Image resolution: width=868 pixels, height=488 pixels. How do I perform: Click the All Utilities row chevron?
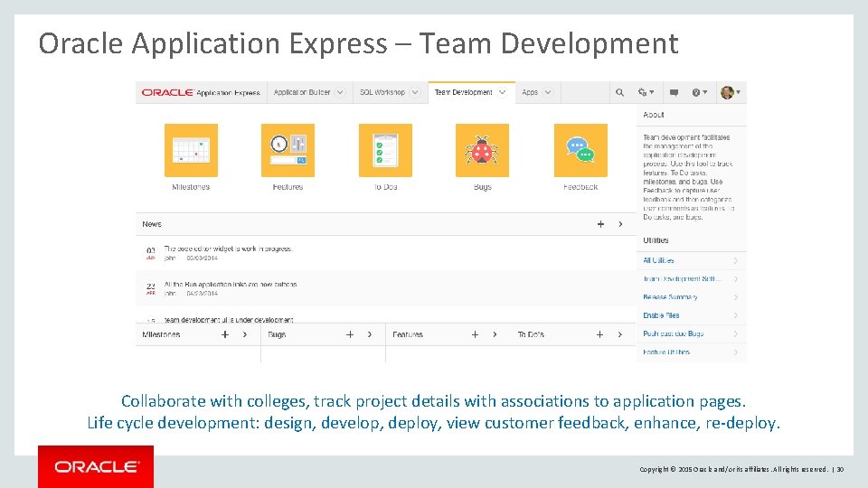(x=736, y=260)
